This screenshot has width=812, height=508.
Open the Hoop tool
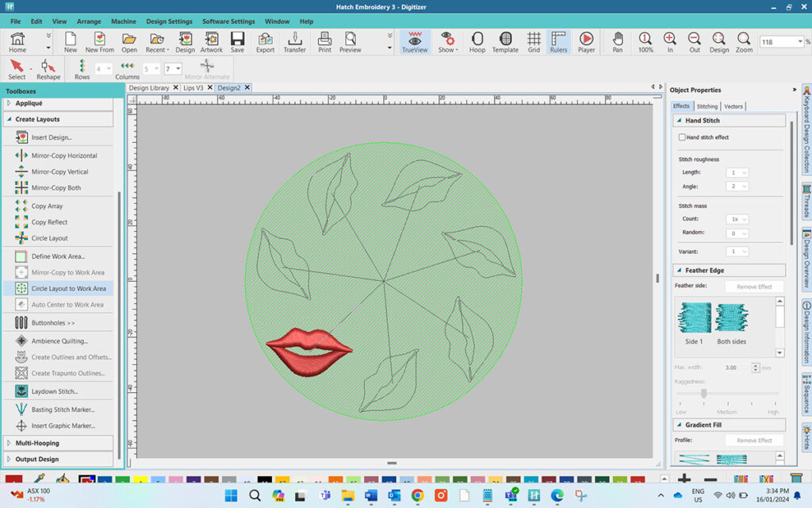(x=476, y=41)
